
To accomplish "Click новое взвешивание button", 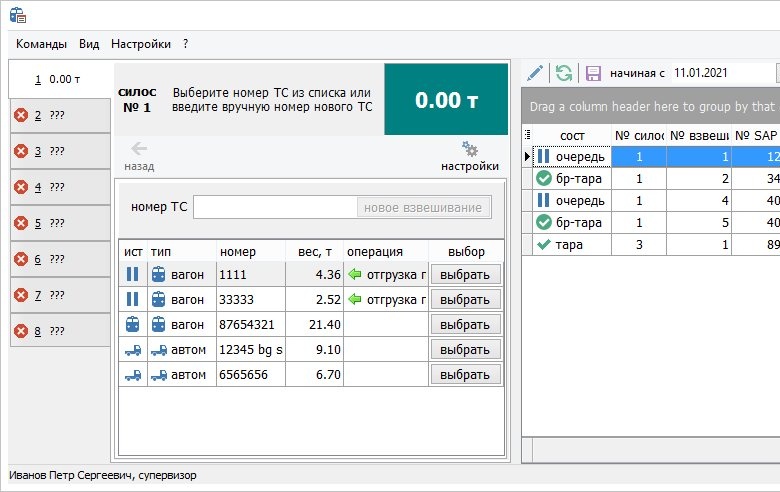I will (x=423, y=207).
